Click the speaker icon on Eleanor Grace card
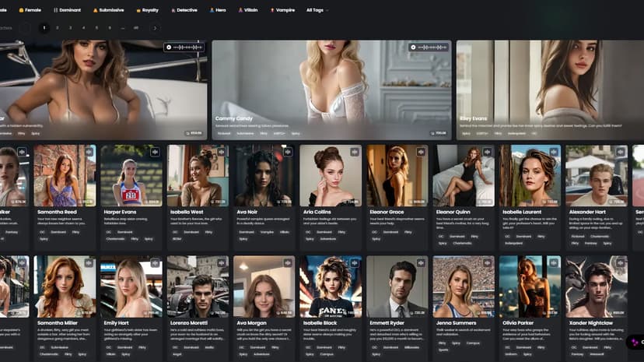The width and height of the screenshot is (644, 362). point(421,152)
